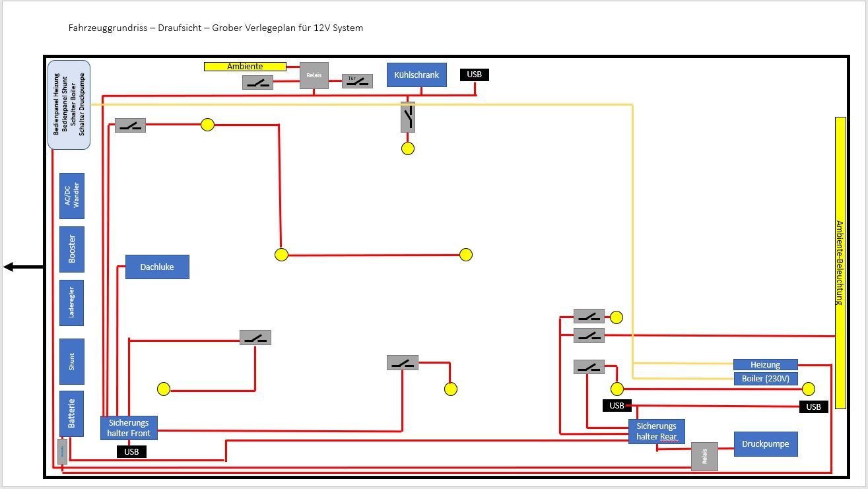
Task: Click the lowest of three stacked switches
Action: tap(589, 367)
